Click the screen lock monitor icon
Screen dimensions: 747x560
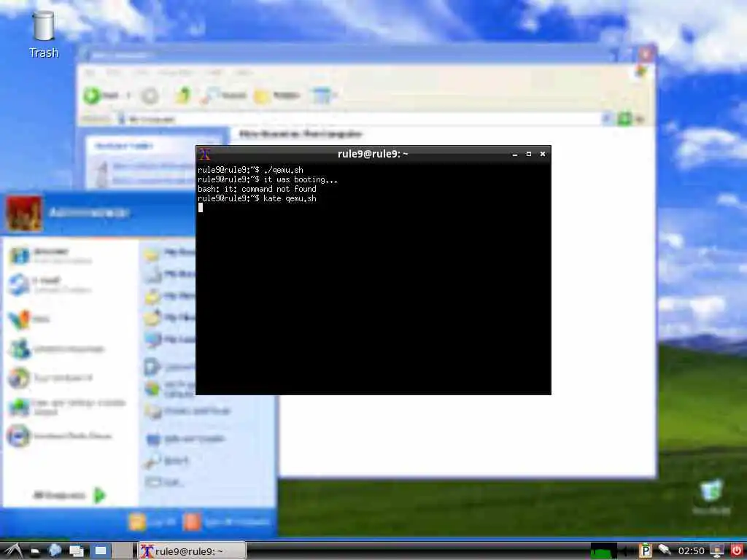point(717,551)
